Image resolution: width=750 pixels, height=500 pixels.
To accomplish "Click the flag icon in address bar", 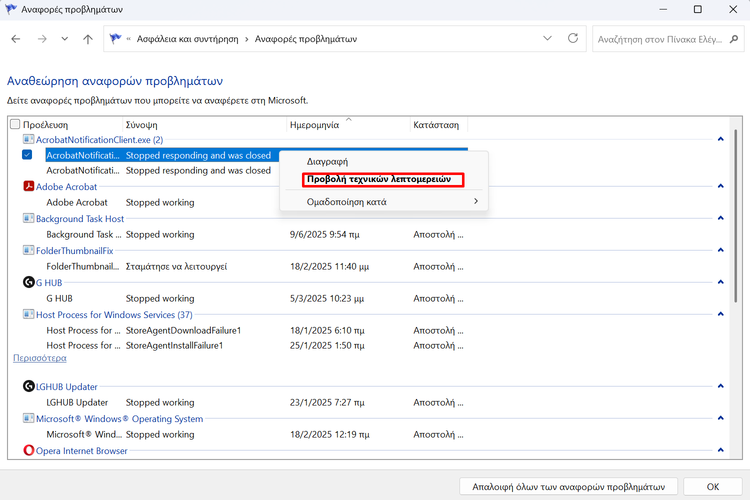I will 115,39.
